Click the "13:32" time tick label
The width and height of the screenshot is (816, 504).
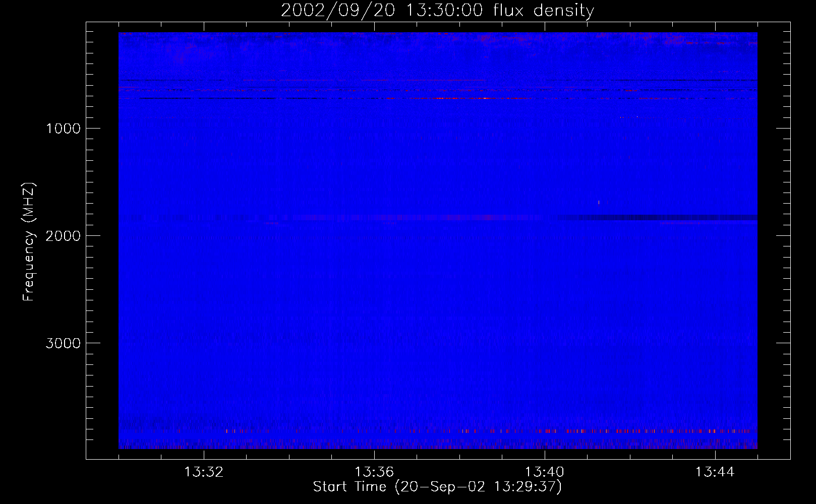click(x=204, y=472)
